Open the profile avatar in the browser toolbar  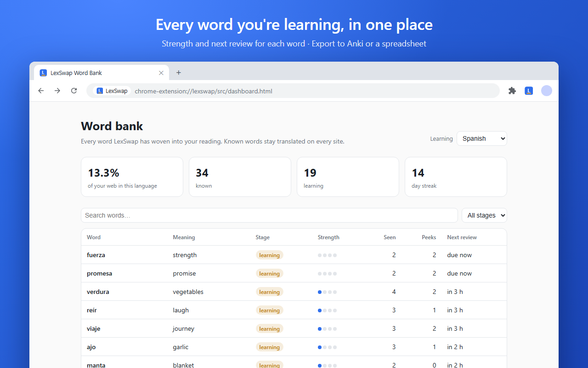point(546,91)
